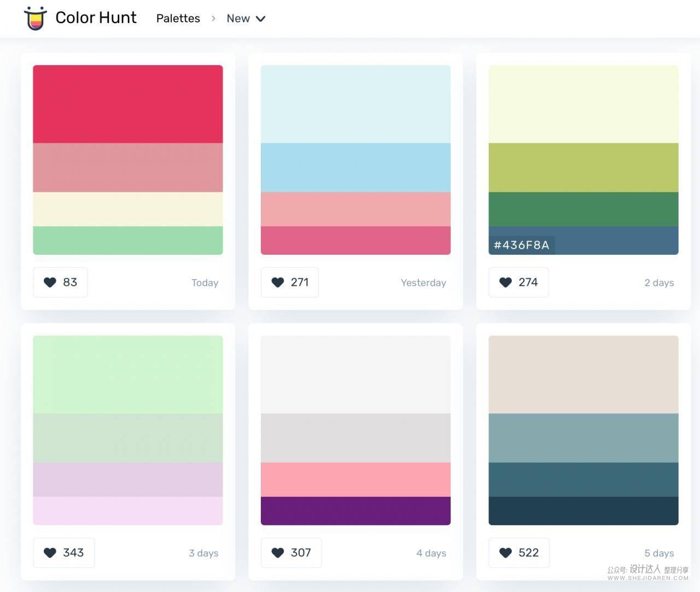
Task: Click the 5 days date label
Action: click(x=659, y=553)
